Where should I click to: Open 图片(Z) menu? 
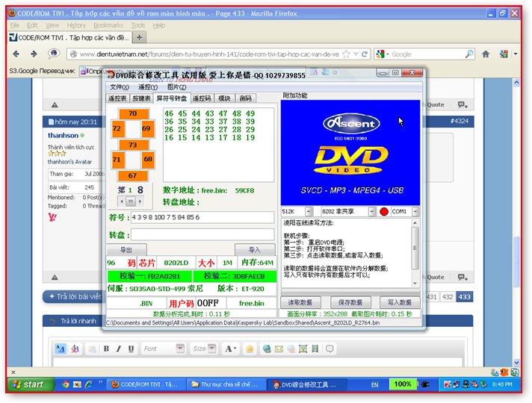click(x=177, y=87)
